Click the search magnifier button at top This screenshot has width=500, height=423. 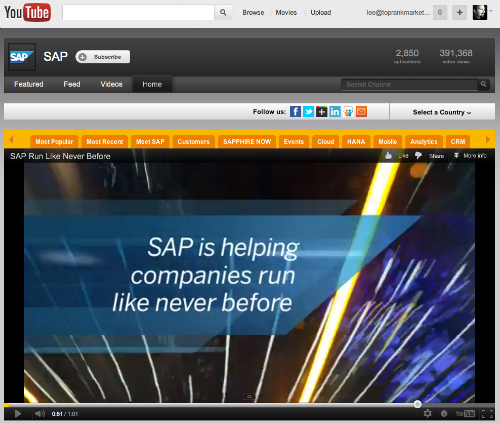point(223,13)
